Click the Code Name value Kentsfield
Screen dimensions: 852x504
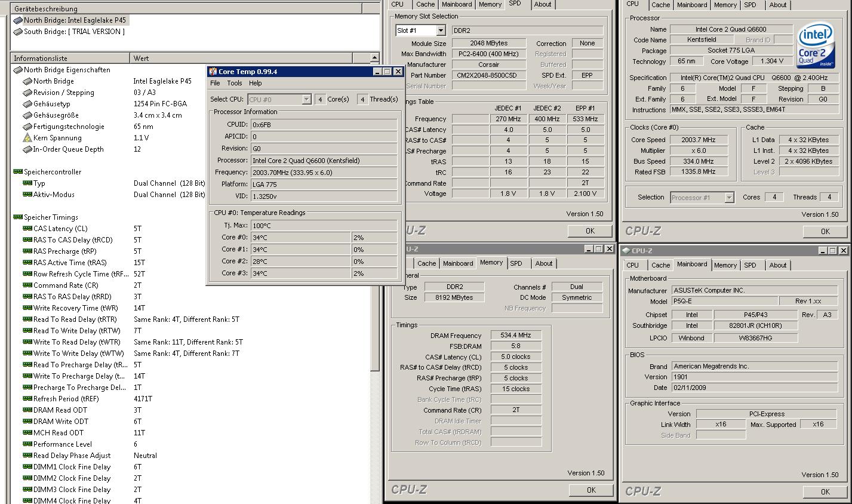pos(702,40)
